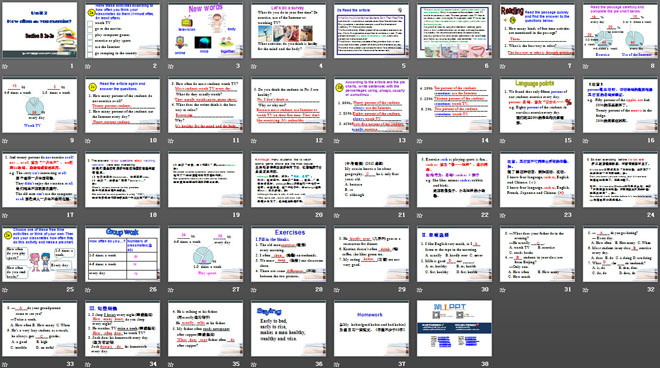Select the Language points slide 15

[537, 105]
